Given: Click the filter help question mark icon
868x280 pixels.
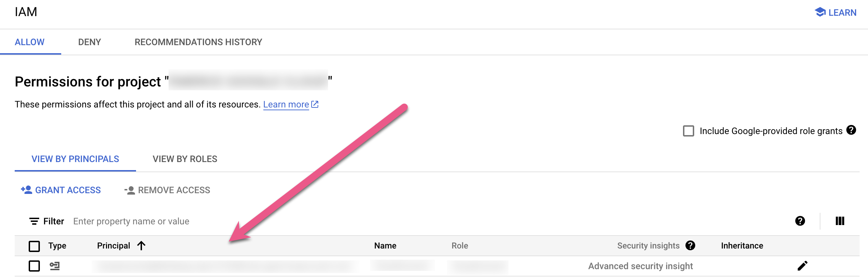Looking at the screenshot, I should click(800, 221).
